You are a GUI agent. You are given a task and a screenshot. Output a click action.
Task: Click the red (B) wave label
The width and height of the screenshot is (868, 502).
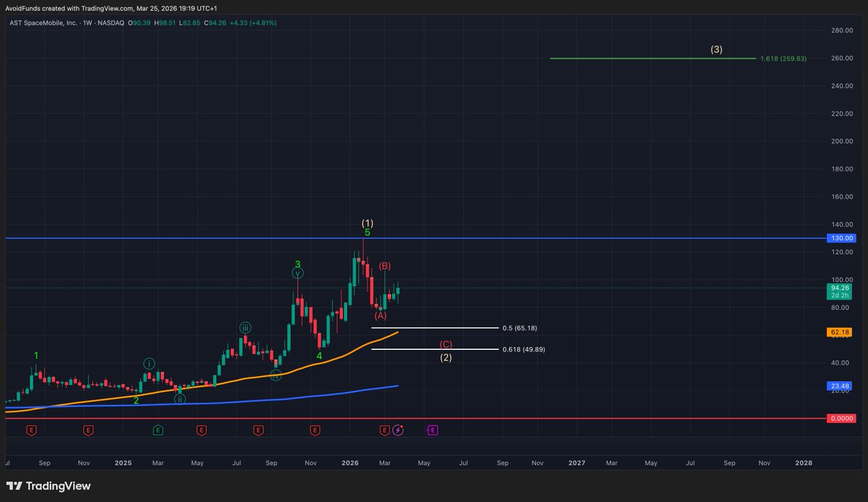385,266
